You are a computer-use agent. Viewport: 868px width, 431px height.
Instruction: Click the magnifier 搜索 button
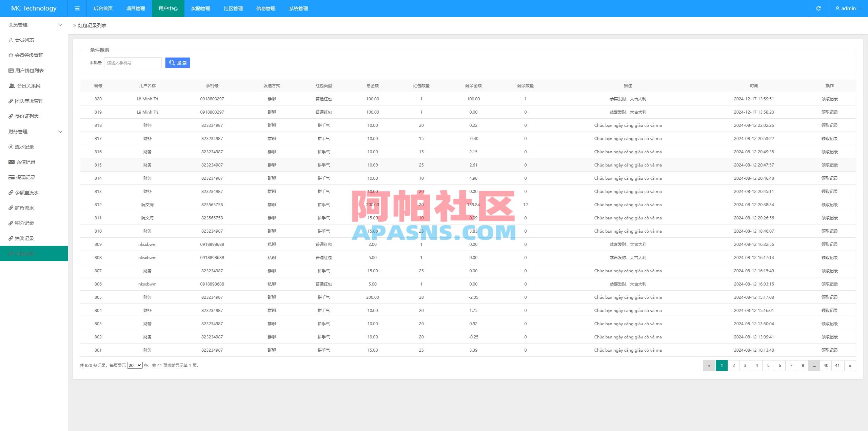(x=177, y=63)
